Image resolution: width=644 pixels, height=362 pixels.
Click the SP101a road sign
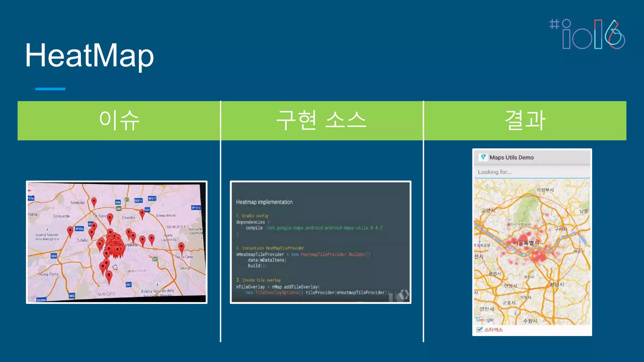[x=196, y=207]
